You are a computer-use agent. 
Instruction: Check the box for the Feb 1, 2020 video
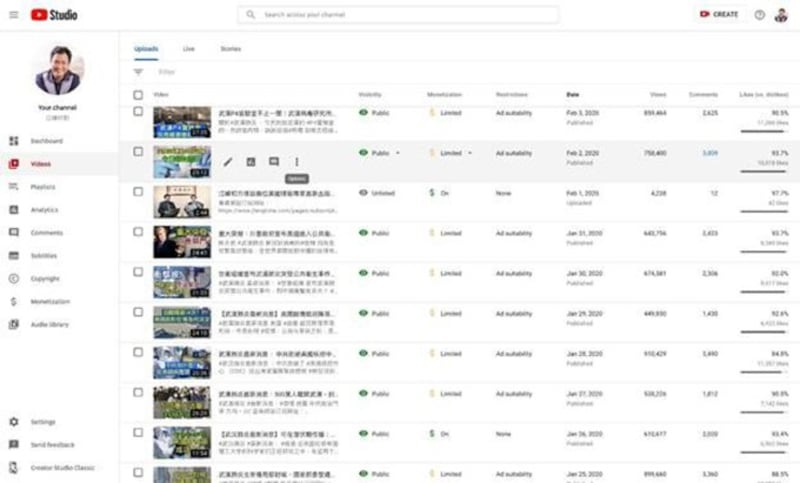[x=138, y=192]
